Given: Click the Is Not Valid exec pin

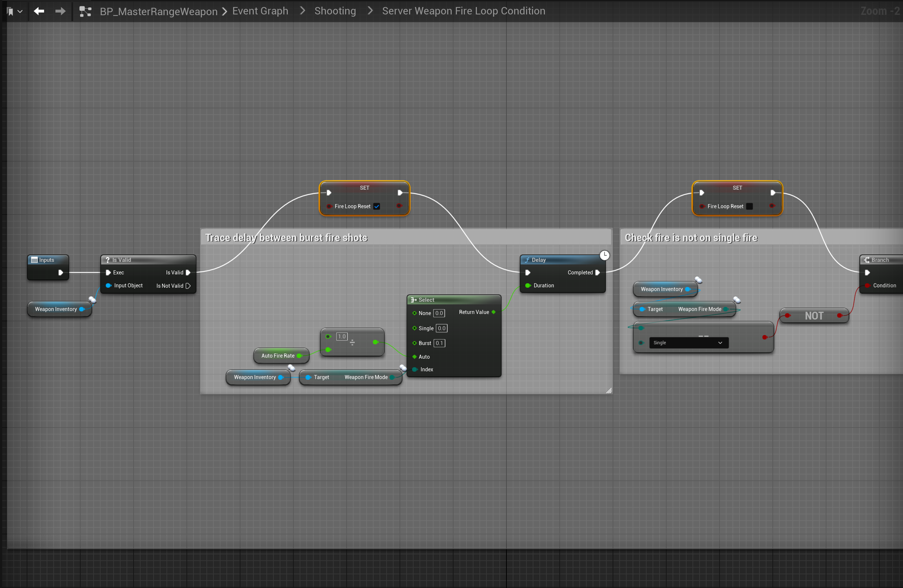Looking at the screenshot, I should pyautogui.click(x=188, y=285).
